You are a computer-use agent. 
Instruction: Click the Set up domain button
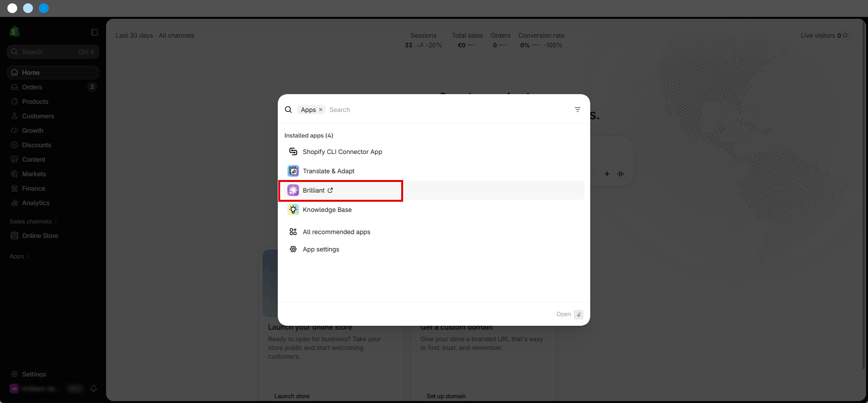point(446,396)
